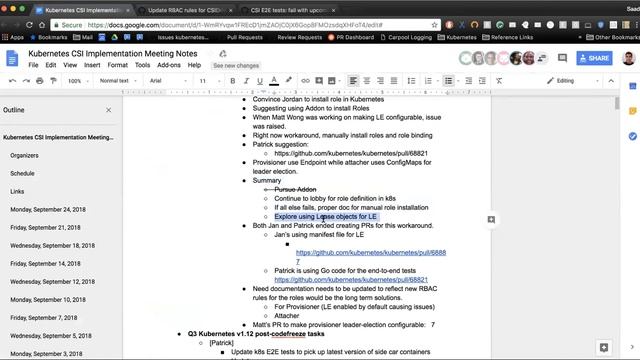Screen dimensions: 640x360
Task: Click the See new changes button
Action: point(236,65)
